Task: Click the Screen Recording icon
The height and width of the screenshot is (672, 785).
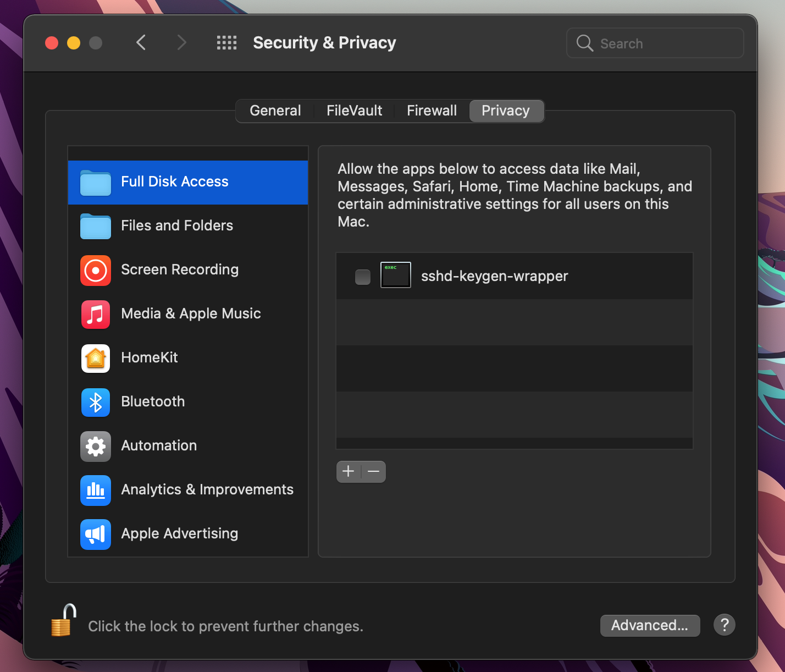Action: pos(96,270)
